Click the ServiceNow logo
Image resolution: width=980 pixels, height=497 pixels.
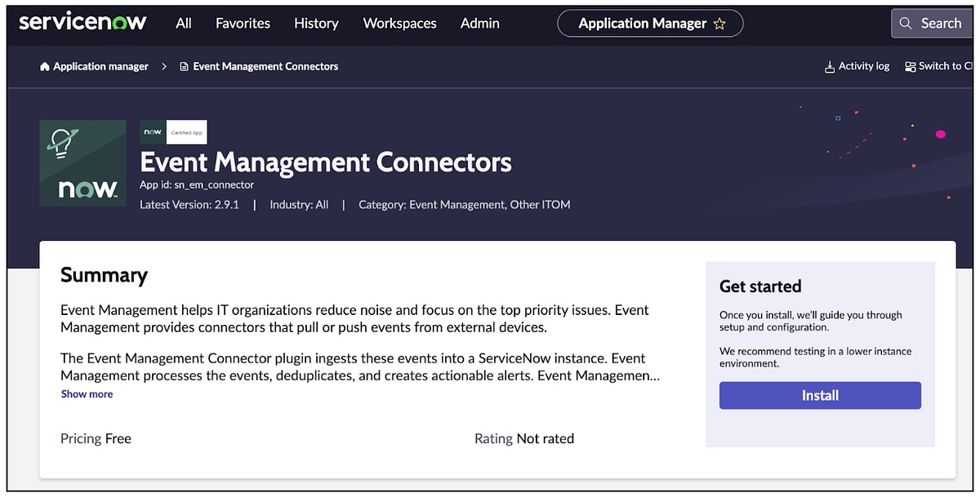click(82, 22)
